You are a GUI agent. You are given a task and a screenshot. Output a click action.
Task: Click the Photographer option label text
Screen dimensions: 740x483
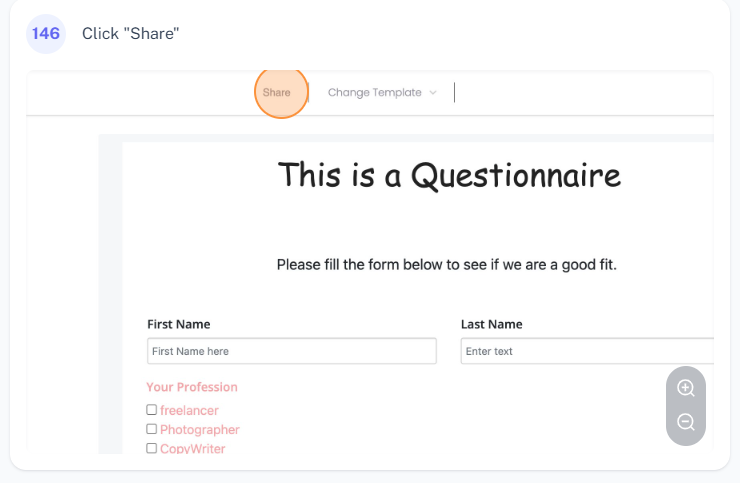click(x=200, y=430)
